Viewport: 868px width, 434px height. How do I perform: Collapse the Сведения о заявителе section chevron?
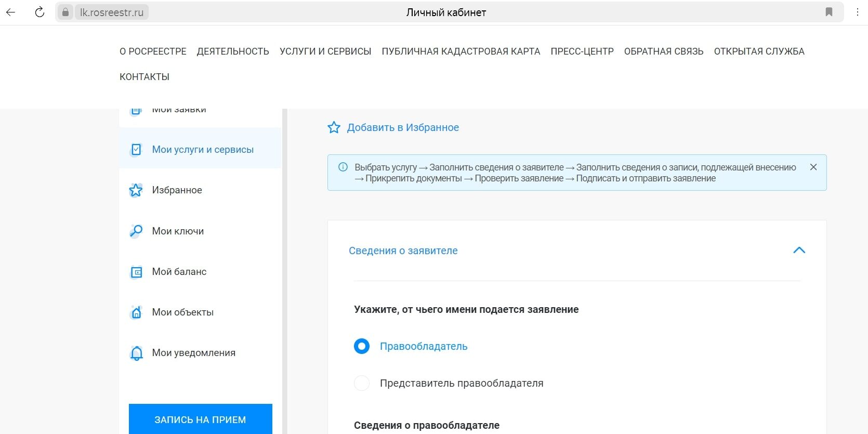point(799,251)
